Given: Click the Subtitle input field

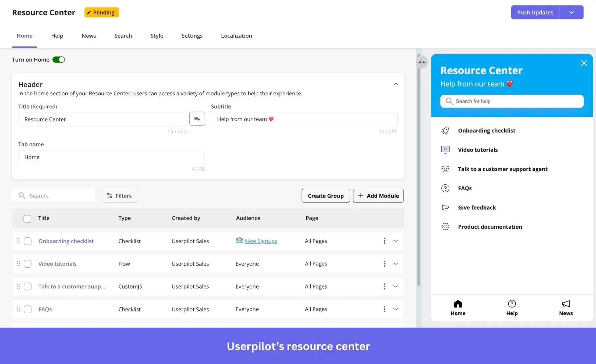Looking at the screenshot, I should pyautogui.click(x=304, y=119).
